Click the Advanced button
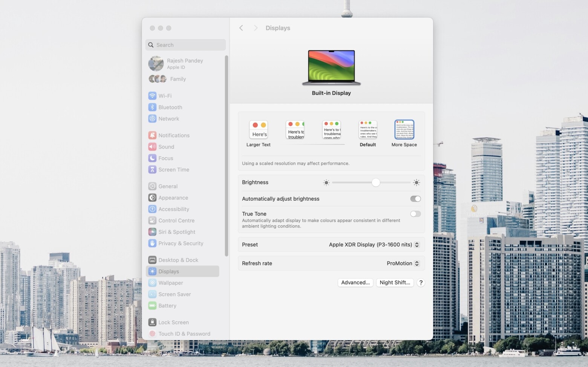Image resolution: width=588 pixels, height=367 pixels. point(355,283)
